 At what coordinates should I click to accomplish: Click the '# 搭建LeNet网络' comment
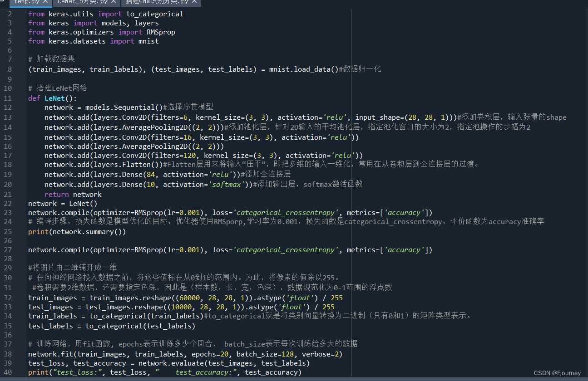coord(58,88)
